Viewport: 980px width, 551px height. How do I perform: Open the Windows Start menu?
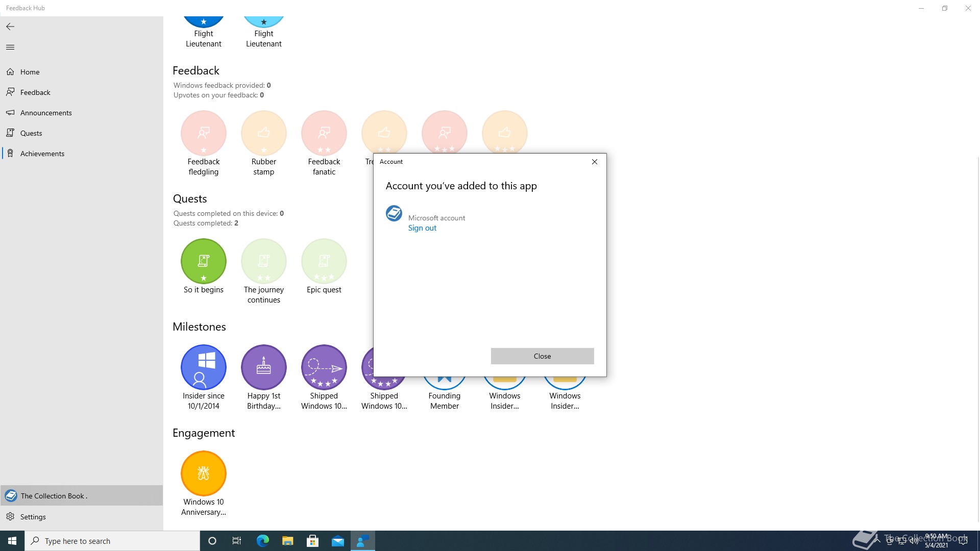click(x=12, y=541)
